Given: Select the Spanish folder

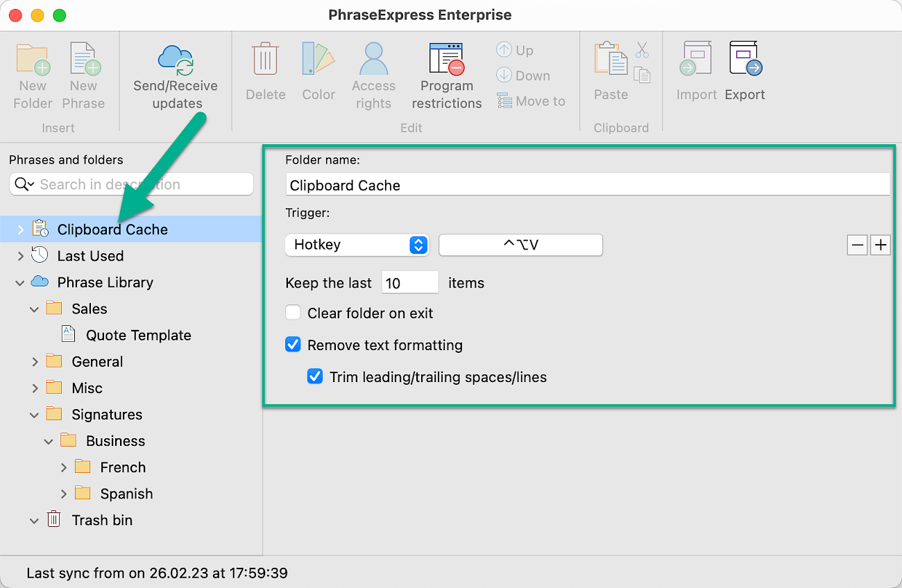Looking at the screenshot, I should pos(126,494).
